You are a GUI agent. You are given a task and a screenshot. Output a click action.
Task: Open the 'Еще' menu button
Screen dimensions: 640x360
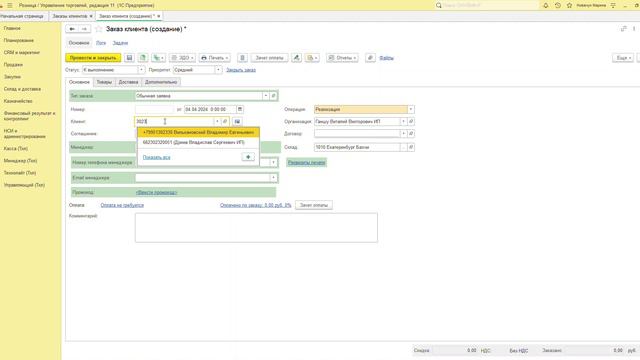point(623,58)
